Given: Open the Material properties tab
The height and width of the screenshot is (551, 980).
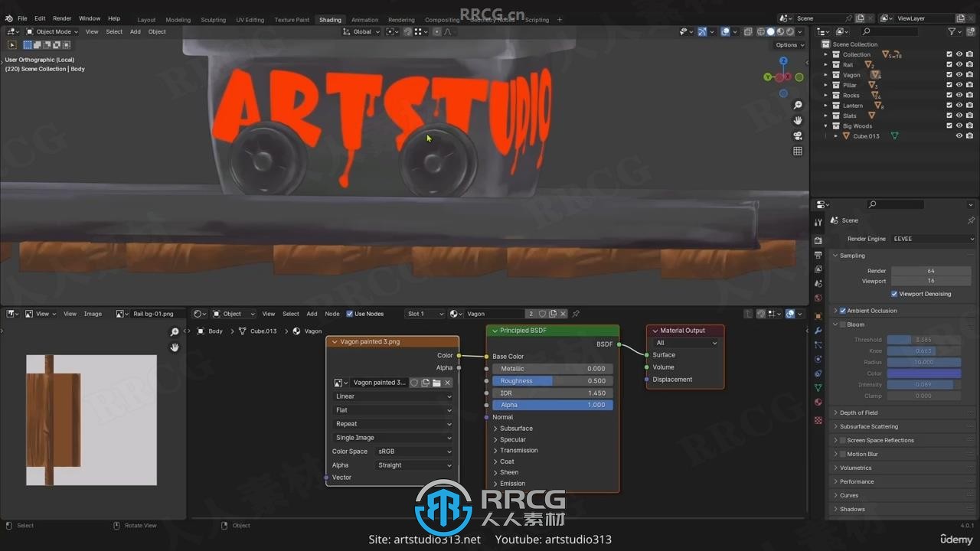Looking at the screenshot, I should coord(818,403).
